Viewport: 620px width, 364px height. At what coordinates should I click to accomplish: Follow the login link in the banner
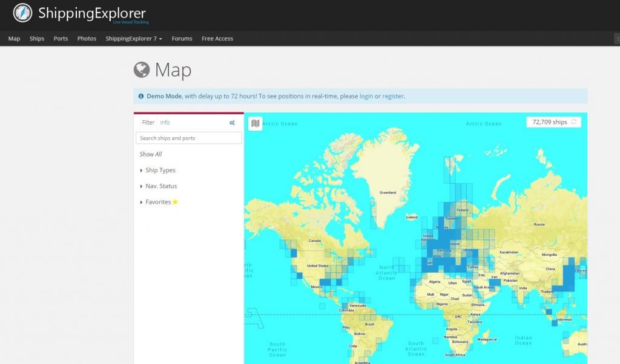pos(366,96)
